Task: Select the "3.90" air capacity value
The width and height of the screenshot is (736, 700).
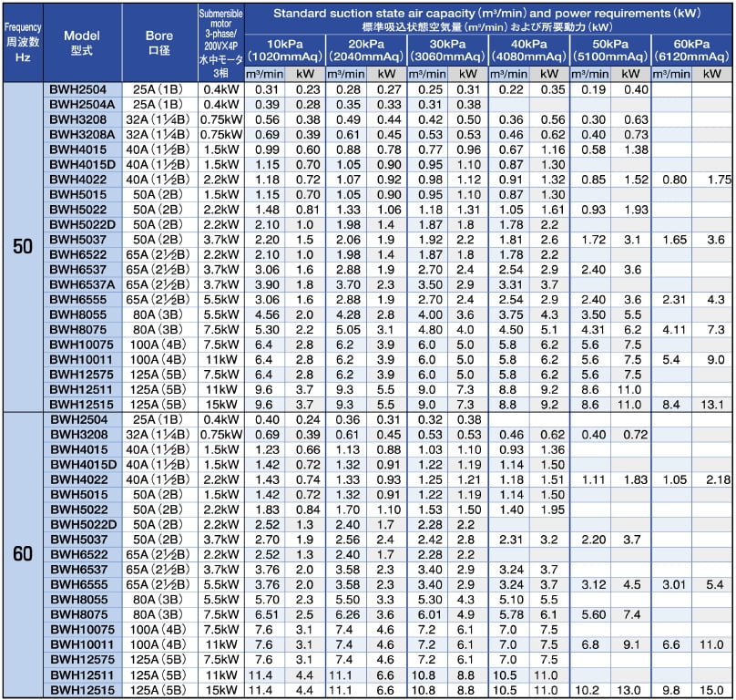Action: pos(267,284)
